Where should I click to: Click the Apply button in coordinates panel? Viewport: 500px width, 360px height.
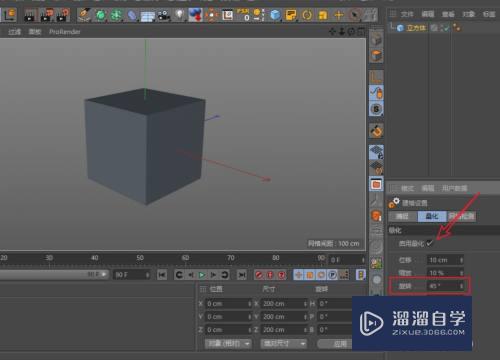335,344
